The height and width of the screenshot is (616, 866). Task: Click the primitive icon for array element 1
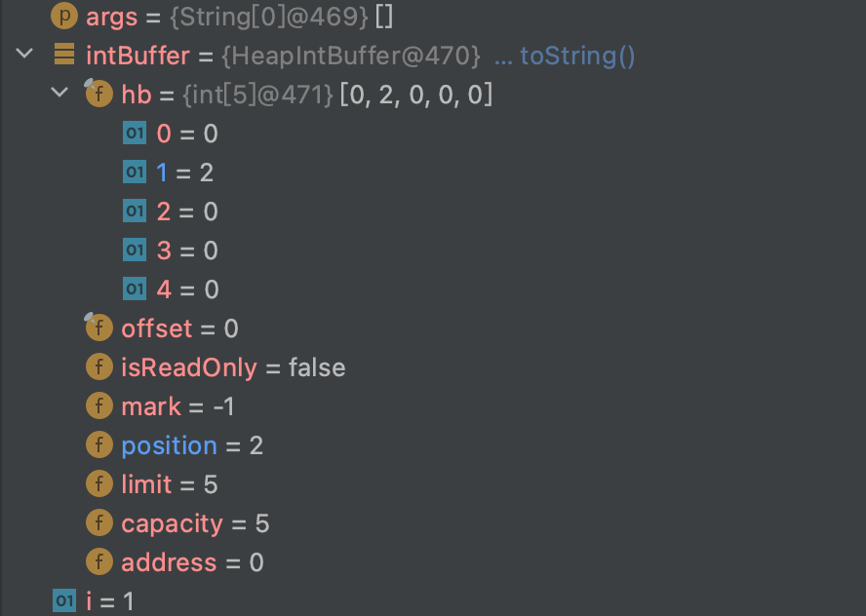(135, 173)
